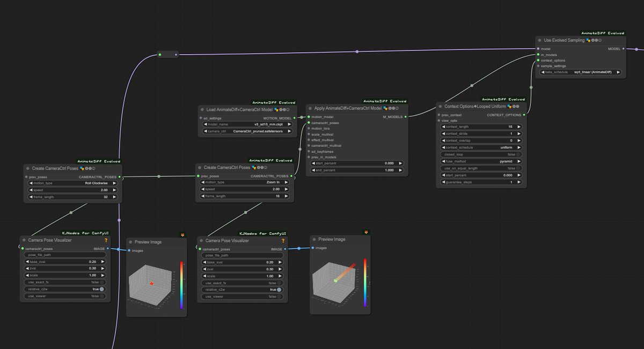Click the colored badge icon in Apply AnimateDiff+CameraCtrl Model title

tap(385, 108)
